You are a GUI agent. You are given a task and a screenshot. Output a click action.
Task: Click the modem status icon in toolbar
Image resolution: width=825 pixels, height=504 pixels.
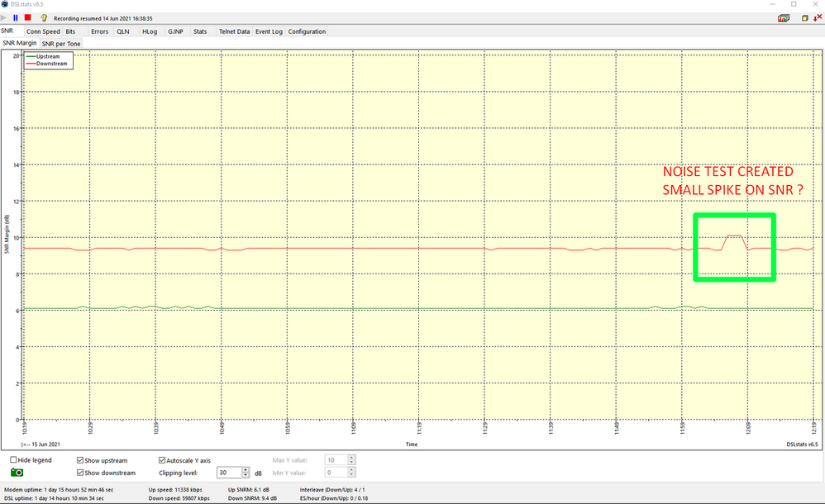coord(782,17)
